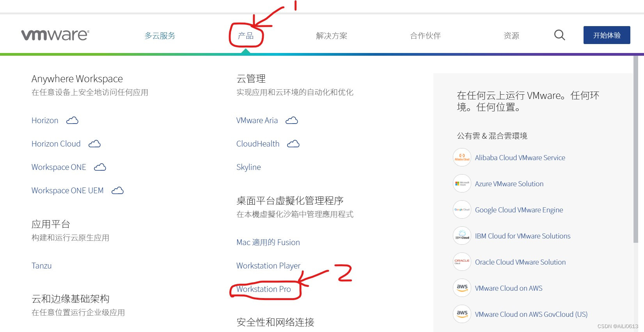Open the VMware Aria link
The image size is (644, 332).
coord(257,120)
